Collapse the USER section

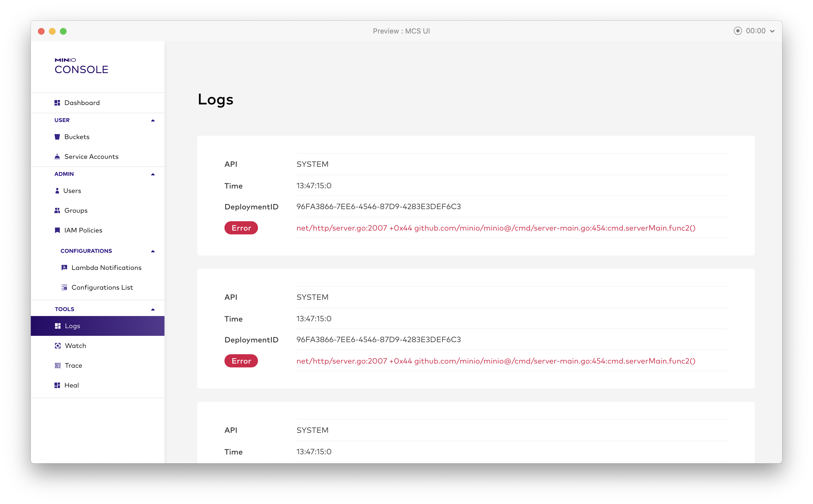[x=153, y=120]
